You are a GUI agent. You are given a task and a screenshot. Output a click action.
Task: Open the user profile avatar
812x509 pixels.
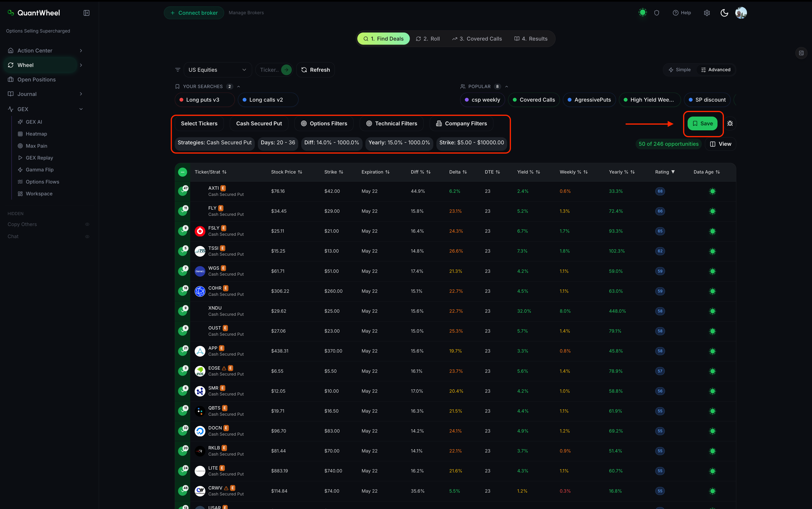point(741,13)
